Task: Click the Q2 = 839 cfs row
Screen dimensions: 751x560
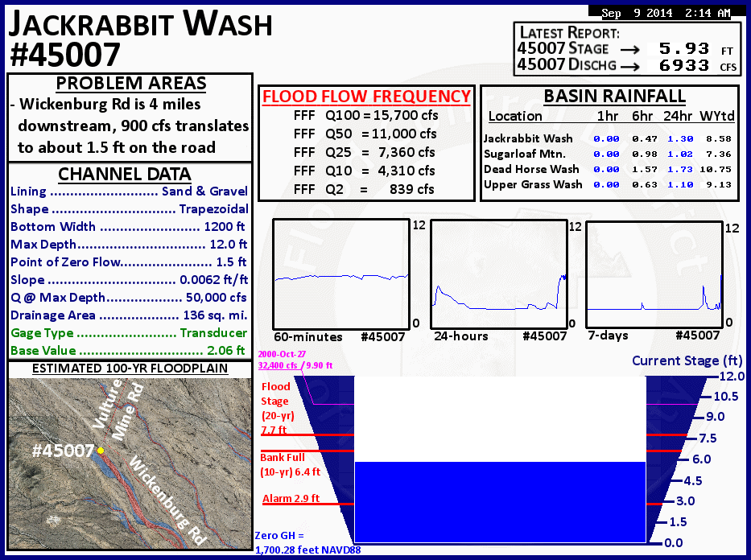Action: point(364,189)
